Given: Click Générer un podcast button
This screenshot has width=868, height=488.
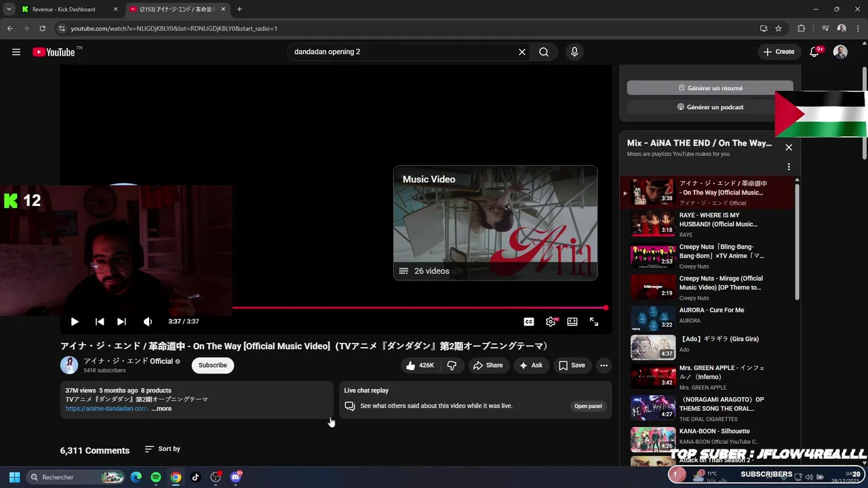Looking at the screenshot, I should click(x=710, y=107).
